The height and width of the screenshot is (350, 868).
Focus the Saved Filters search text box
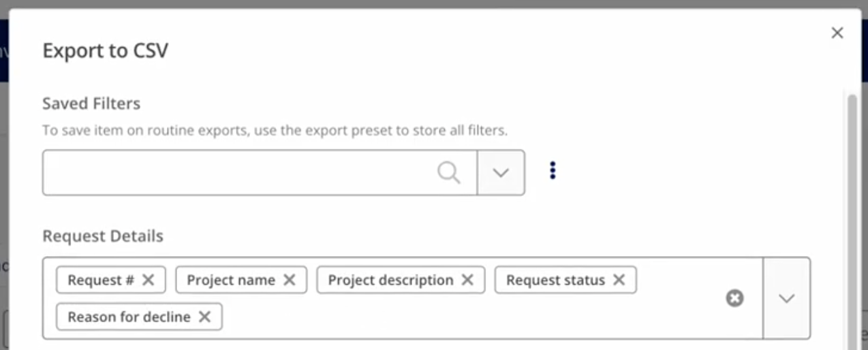tap(238, 173)
